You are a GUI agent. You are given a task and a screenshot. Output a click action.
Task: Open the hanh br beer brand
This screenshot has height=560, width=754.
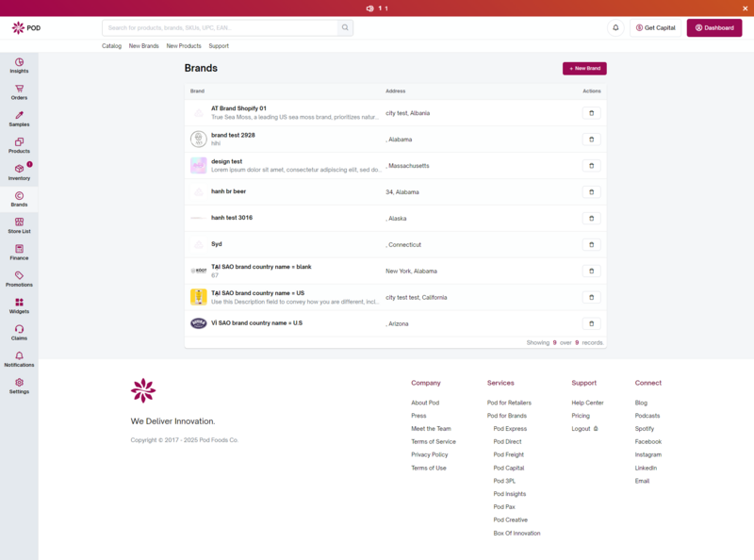click(x=228, y=191)
